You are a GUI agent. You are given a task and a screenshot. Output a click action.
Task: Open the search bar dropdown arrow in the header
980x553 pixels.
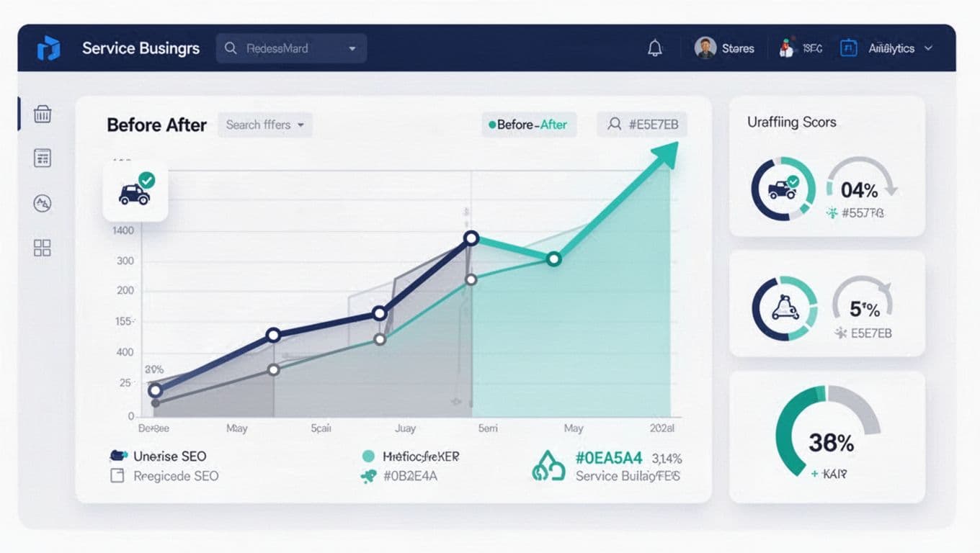pyautogui.click(x=352, y=48)
